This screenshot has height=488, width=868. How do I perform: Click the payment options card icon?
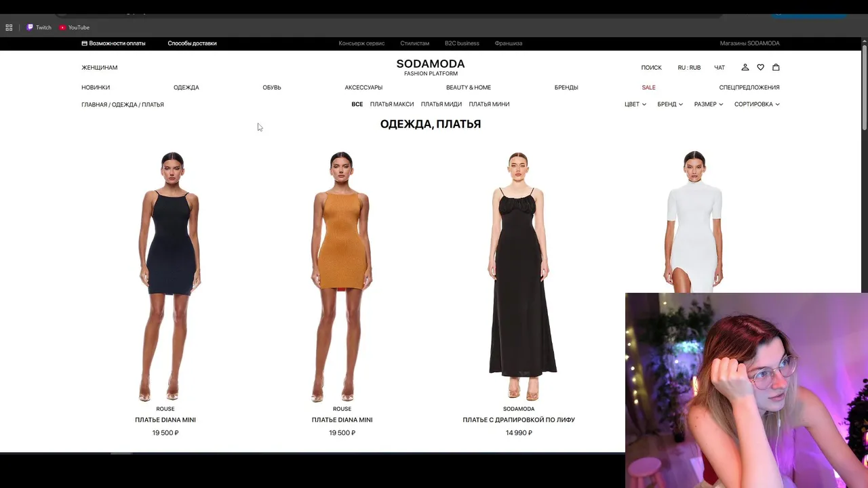pyautogui.click(x=84, y=43)
